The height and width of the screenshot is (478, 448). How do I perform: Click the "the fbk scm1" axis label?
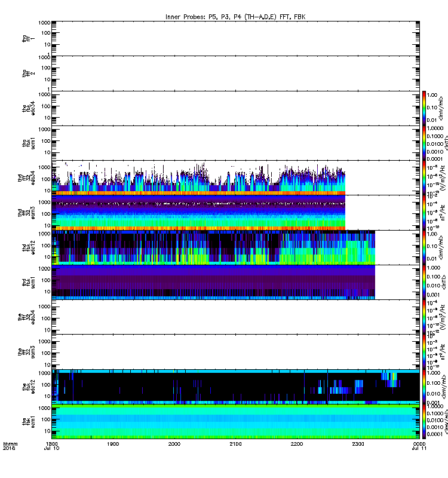pyautogui.click(x=28, y=422)
